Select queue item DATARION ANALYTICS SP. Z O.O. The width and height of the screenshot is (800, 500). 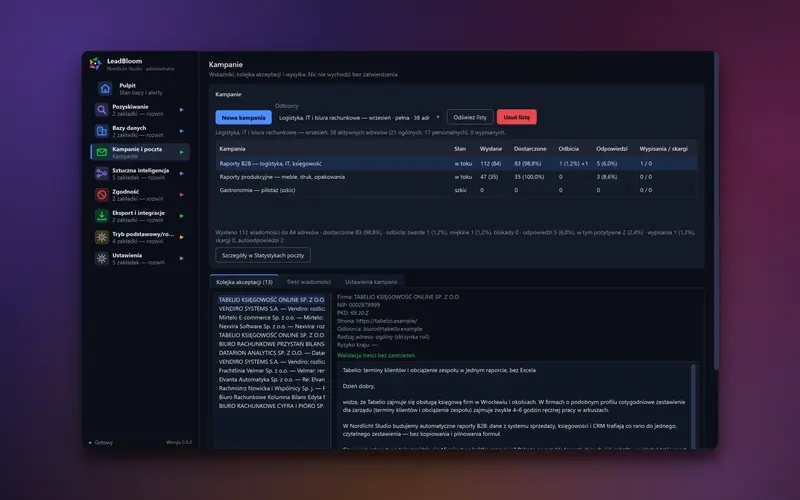click(x=271, y=353)
